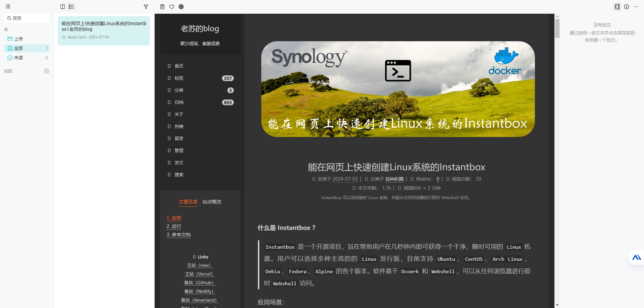Switch to 站点概览 tab
Viewport: 644px width, 308px height.
212,202
